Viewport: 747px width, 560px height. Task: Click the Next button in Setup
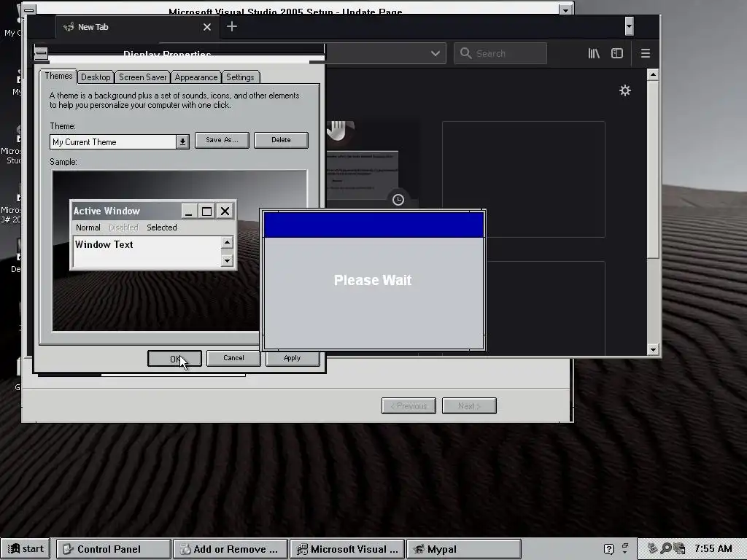pos(469,406)
